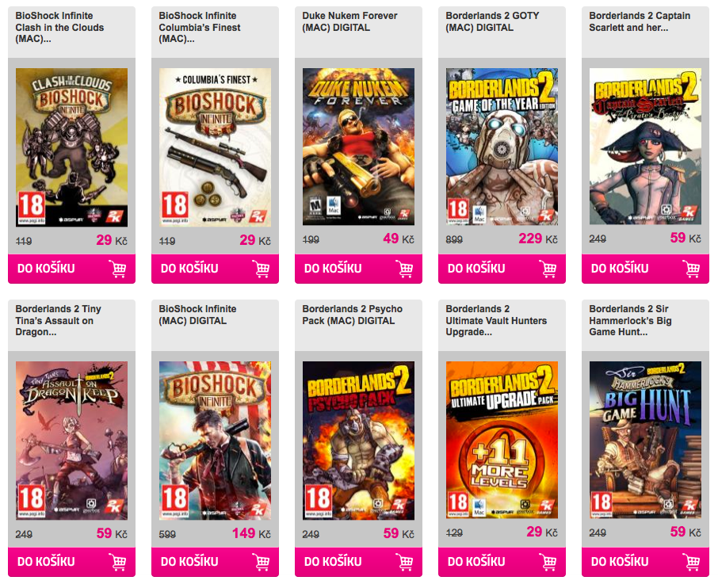Click cart icon for Duke Nukem Forever
Viewport: 718px width, 588px height.
click(404, 269)
